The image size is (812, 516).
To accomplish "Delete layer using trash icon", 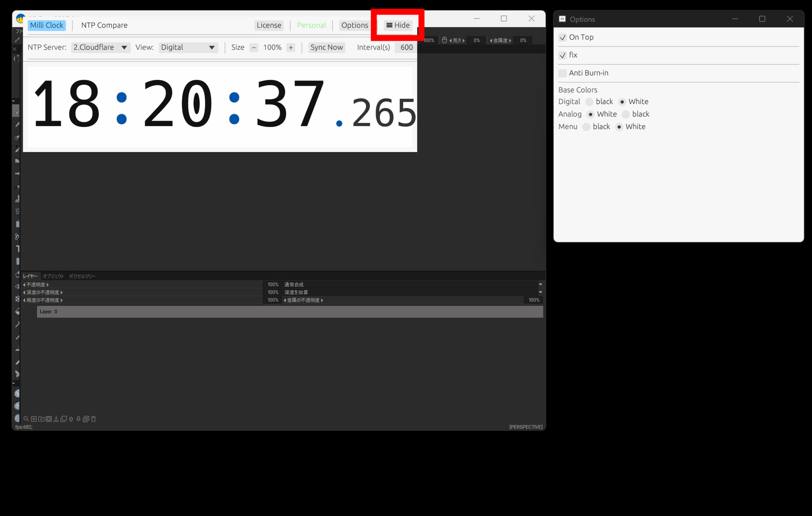I will pos(94,419).
